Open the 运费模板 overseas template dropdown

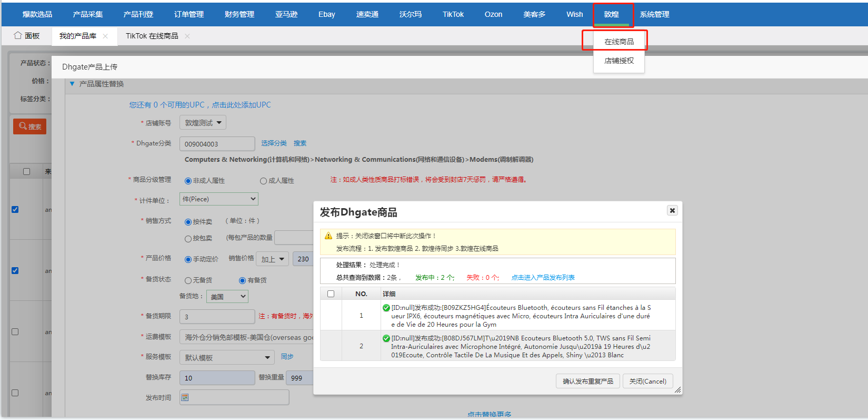[x=247, y=337]
